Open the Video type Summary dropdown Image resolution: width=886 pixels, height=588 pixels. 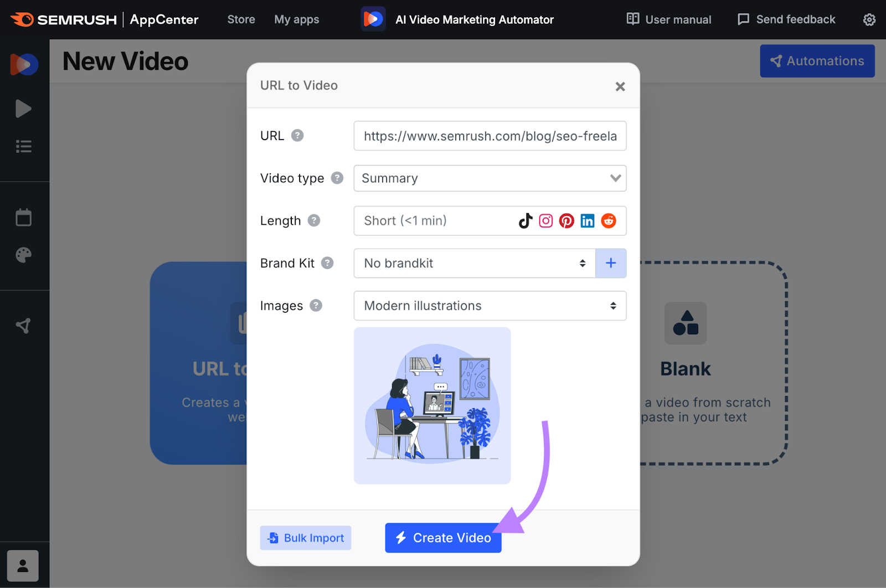pyautogui.click(x=490, y=178)
